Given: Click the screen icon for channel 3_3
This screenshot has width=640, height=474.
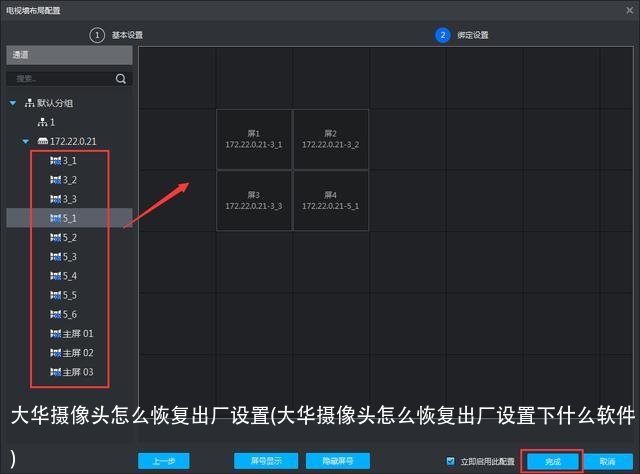Looking at the screenshot, I should [x=56, y=199].
